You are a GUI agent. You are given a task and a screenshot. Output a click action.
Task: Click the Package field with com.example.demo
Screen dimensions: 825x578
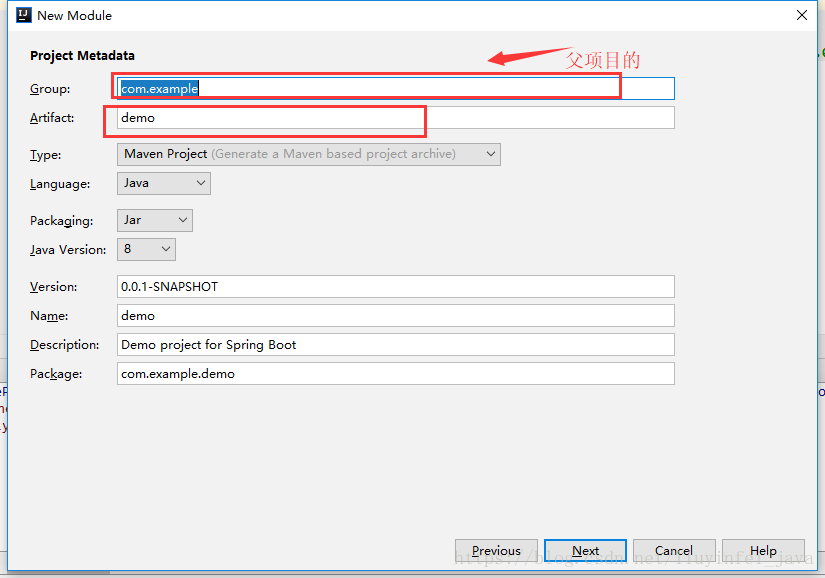(395, 374)
